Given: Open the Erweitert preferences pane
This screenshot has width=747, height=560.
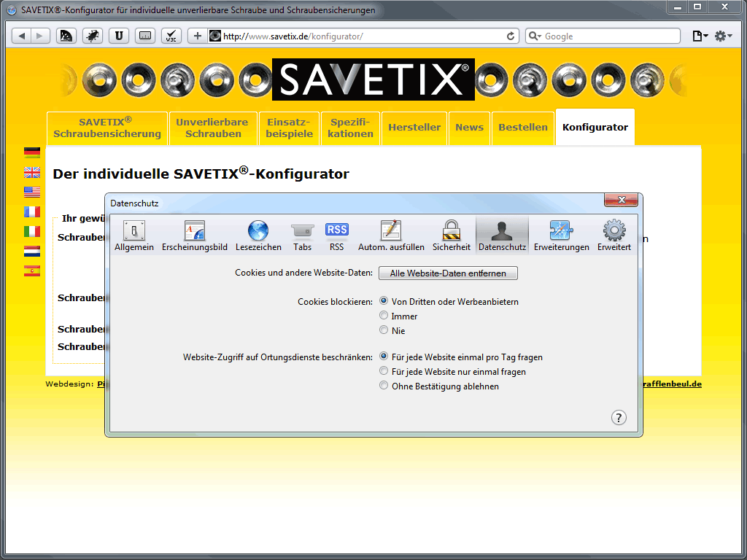Looking at the screenshot, I should point(614,236).
